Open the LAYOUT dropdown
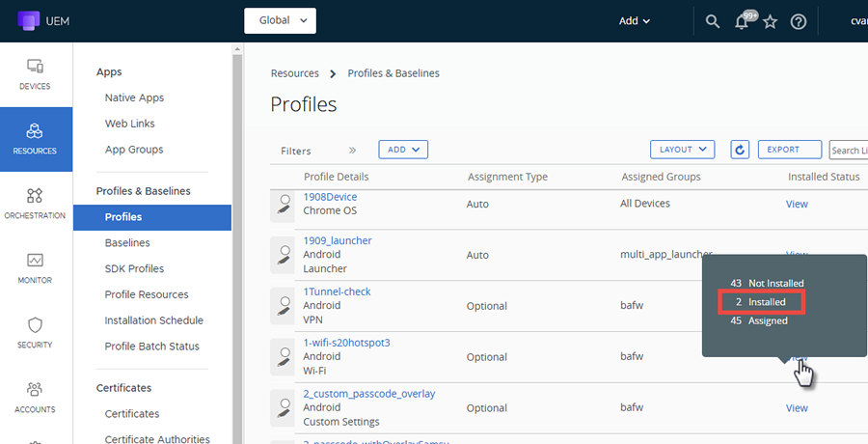The image size is (868, 444). tap(682, 150)
